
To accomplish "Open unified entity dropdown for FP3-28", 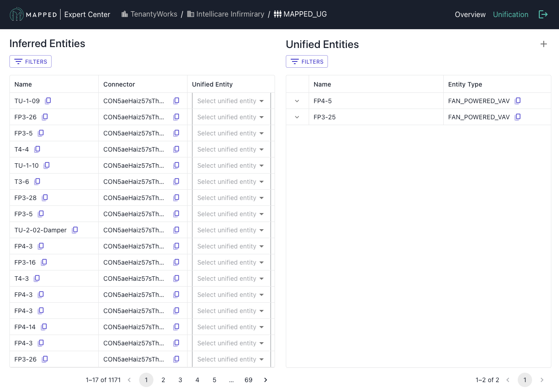I will pyautogui.click(x=231, y=198).
